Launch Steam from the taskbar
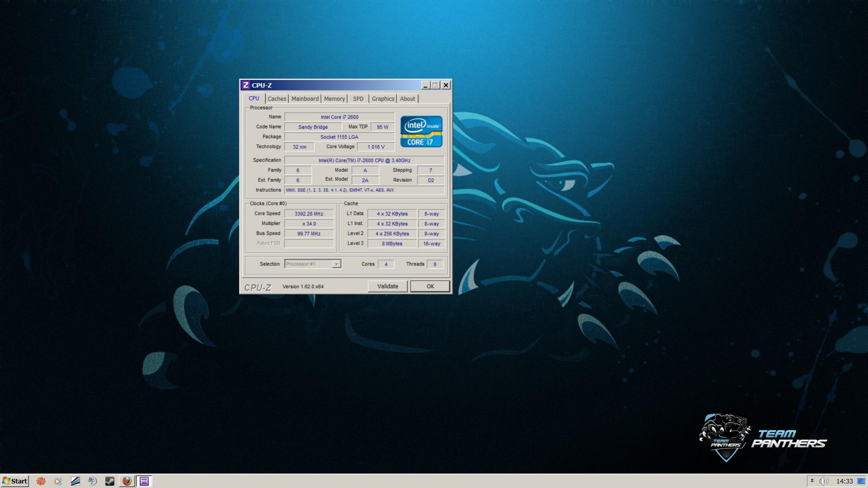Viewport: 868px width, 488px height. (109, 481)
